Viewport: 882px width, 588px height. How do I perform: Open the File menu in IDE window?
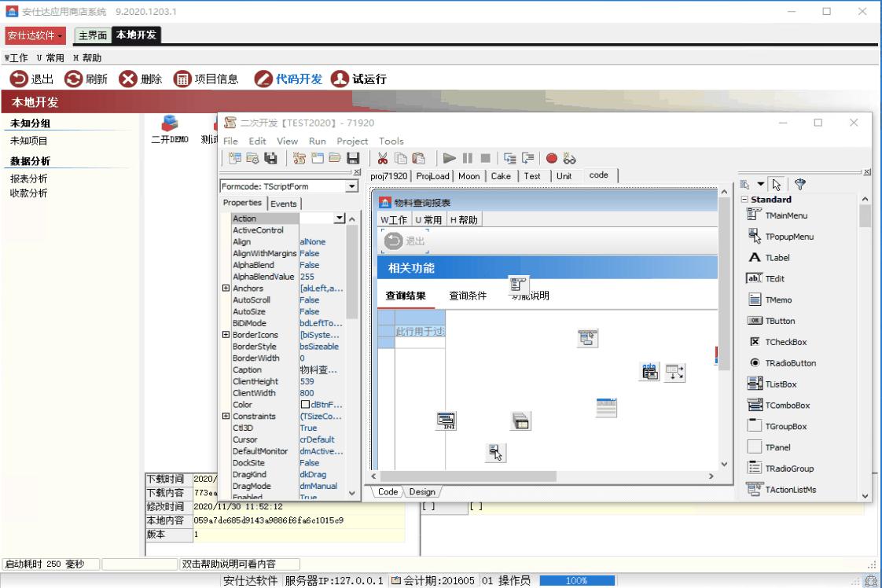[230, 141]
